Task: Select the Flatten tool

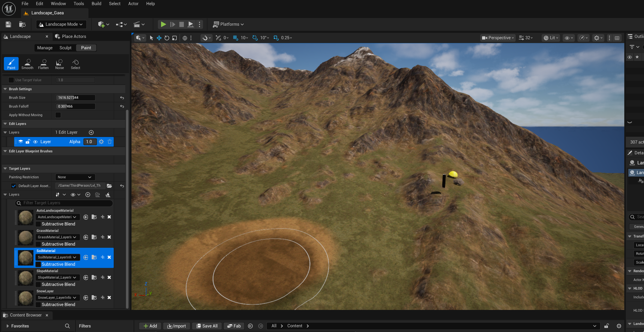Action: click(x=43, y=64)
